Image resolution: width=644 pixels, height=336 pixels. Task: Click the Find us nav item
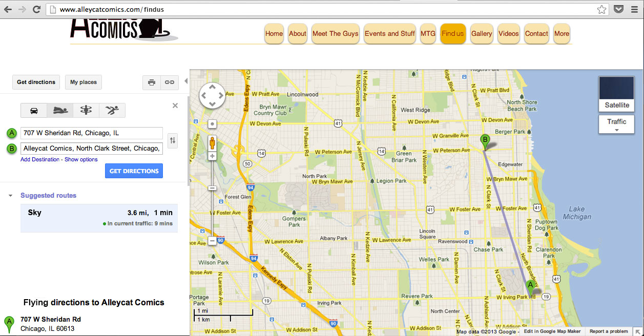(453, 34)
